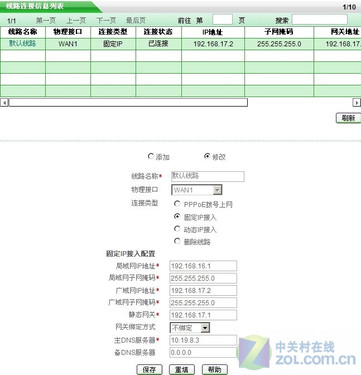This screenshot has height=375, width=361.
Task: Open the 默认线路 link in the table
Action: coord(23,43)
